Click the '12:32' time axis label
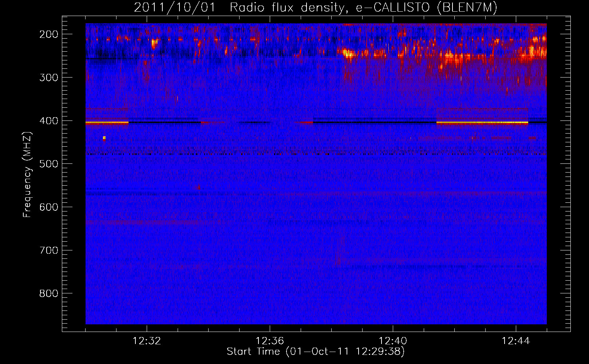 147,341
